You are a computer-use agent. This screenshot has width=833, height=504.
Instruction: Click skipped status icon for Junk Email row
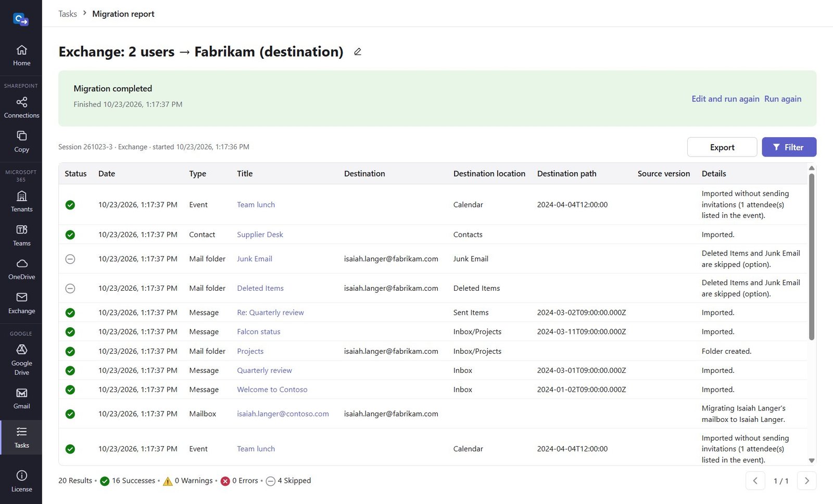[x=70, y=259]
